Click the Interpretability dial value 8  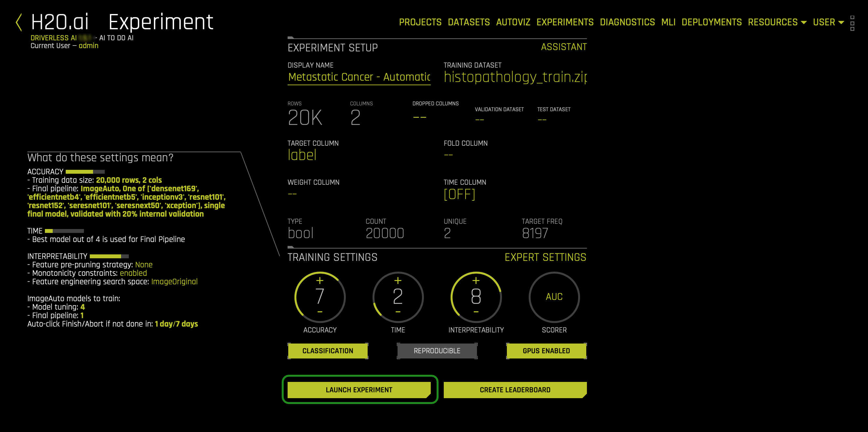pyautogui.click(x=476, y=296)
